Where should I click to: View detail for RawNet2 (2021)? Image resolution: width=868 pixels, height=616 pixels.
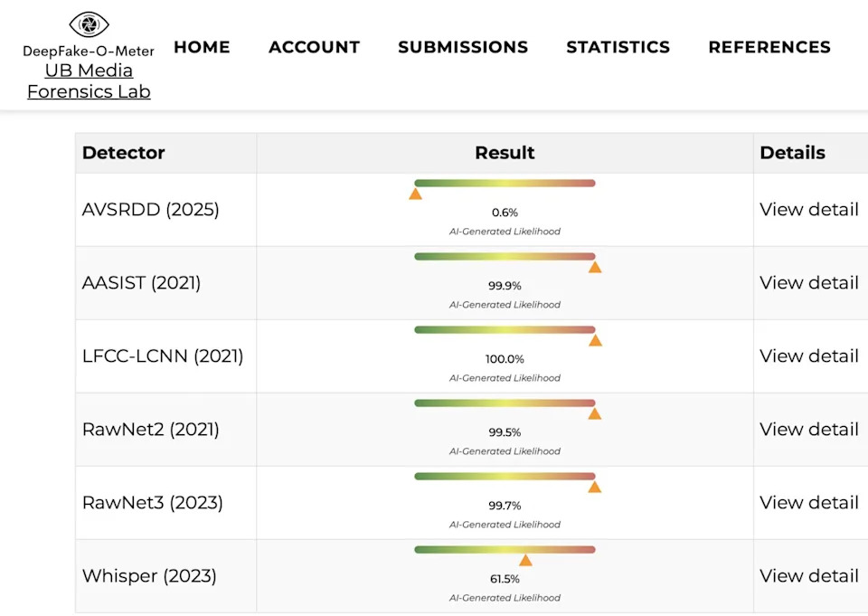pos(808,429)
